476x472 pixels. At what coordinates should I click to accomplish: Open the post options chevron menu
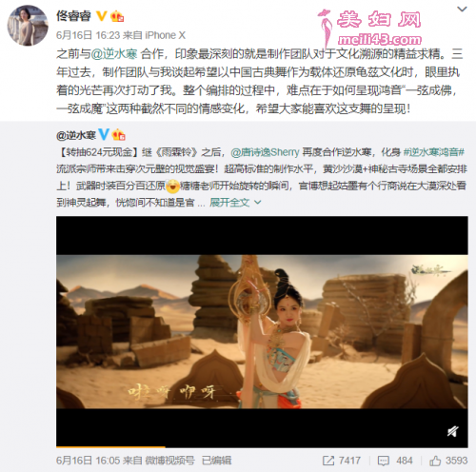462,9
